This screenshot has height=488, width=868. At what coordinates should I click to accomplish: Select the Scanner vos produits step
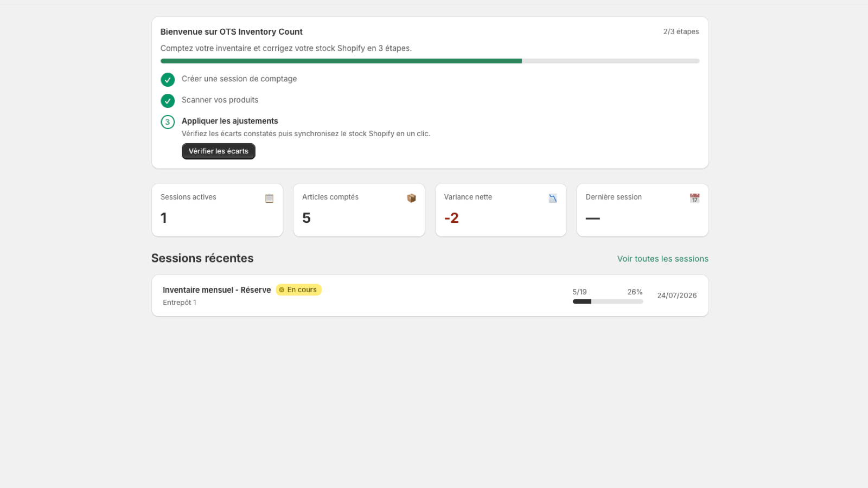pyautogui.click(x=220, y=100)
